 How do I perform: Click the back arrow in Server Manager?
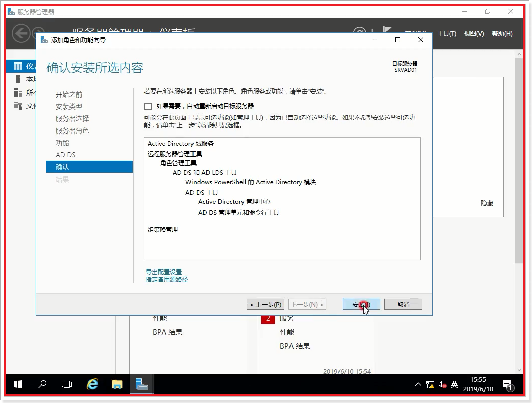(21, 33)
